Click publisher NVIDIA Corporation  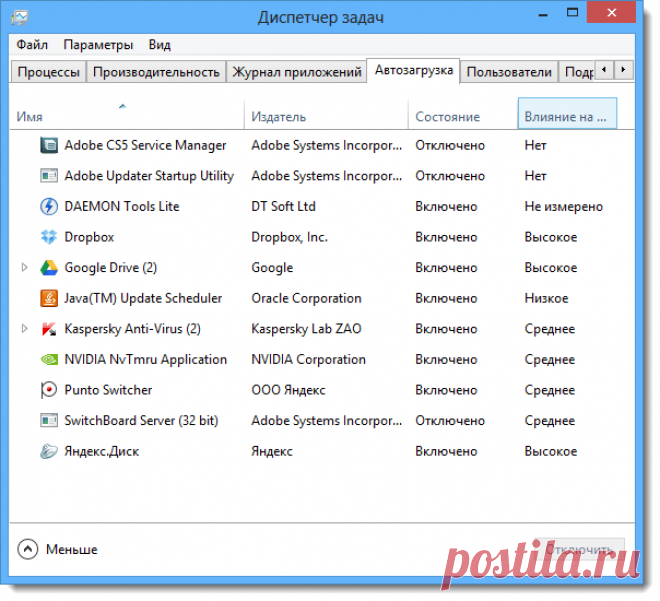click(309, 359)
